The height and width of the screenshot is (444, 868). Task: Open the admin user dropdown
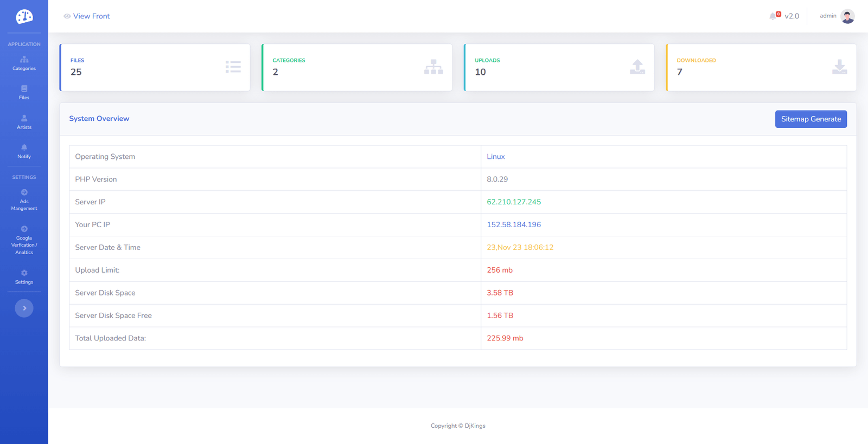click(828, 16)
